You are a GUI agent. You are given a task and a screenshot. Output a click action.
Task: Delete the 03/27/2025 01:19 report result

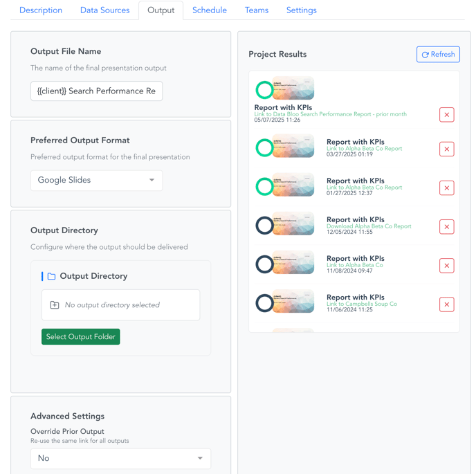coord(446,149)
